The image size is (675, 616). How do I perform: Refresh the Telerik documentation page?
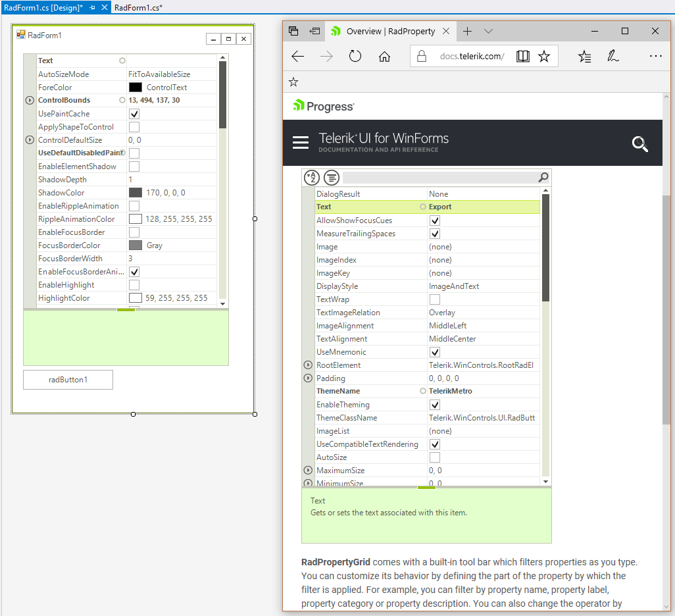point(355,56)
